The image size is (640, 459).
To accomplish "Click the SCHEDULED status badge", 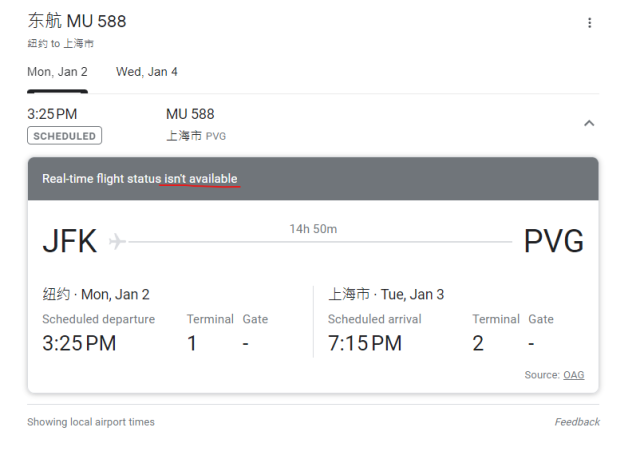I will coord(64,136).
